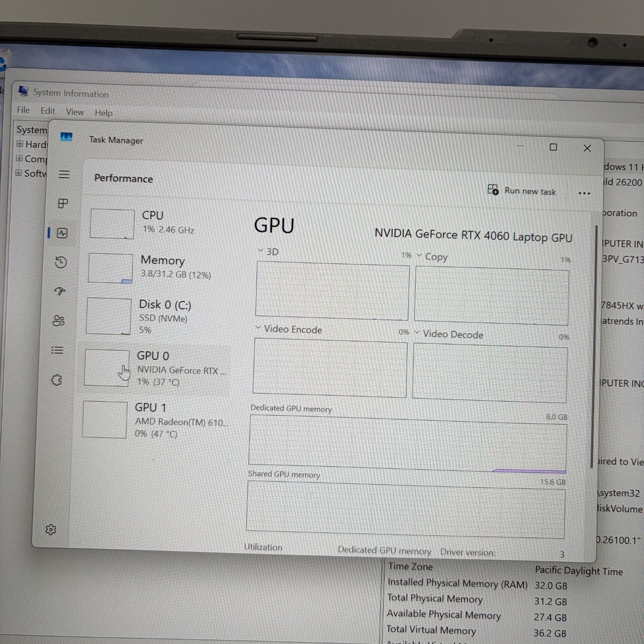The height and width of the screenshot is (644, 644).
Task: Click the '31.2 GB' total physical memory value
Action: coord(551,602)
